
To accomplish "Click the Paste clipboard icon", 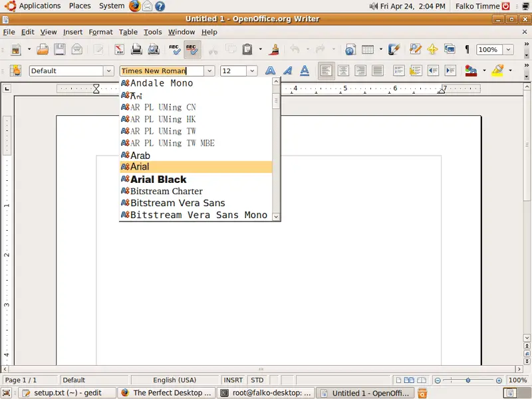I will click(x=247, y=49).
